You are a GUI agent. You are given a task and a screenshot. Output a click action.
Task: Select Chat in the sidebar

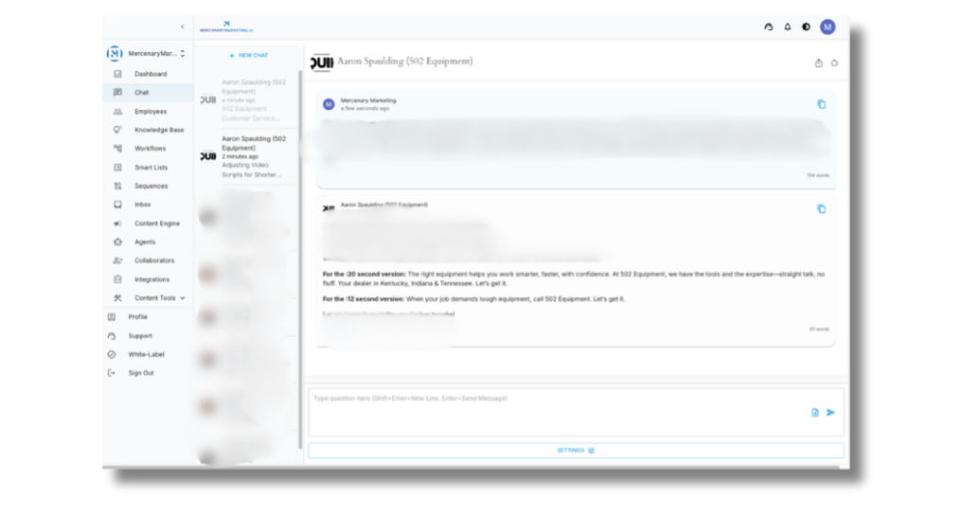tap(148, 93)
